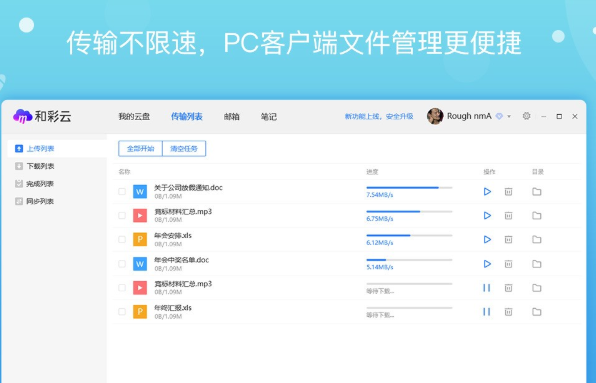Go to the 笔记 tab
Viewport: 596px width, 383px height.
point(269,116)
